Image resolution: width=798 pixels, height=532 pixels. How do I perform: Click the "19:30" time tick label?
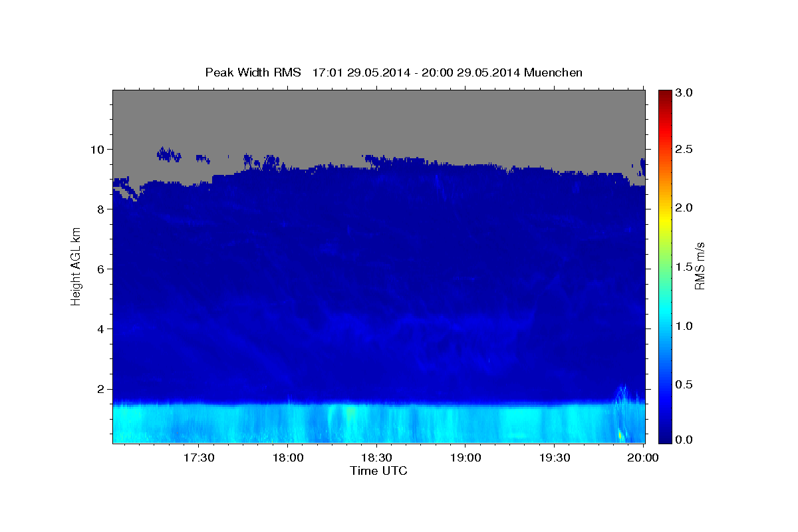click(x=554, y=458)
